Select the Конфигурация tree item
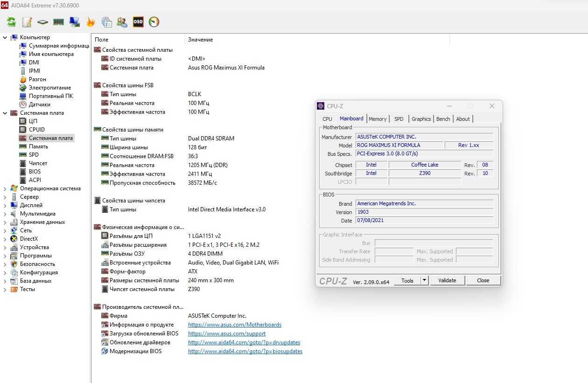The height and width of the screenshot is (383, 588). [x=39, y=272]
